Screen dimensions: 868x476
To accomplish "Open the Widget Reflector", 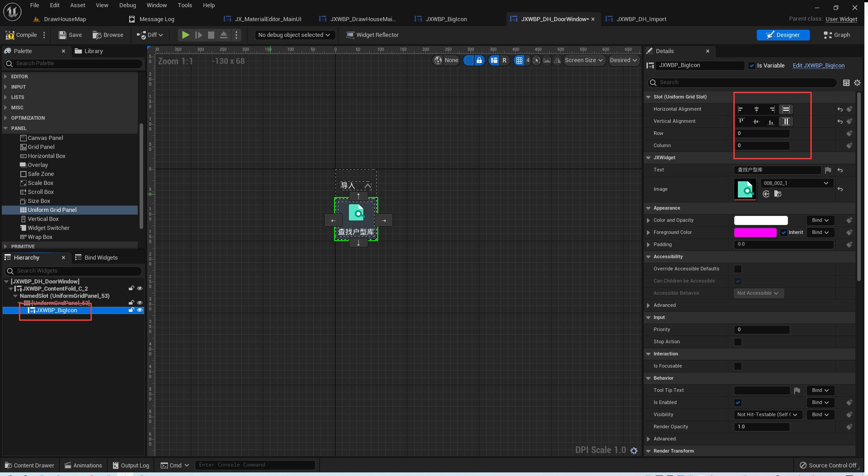I will click(x=372, y=35).
